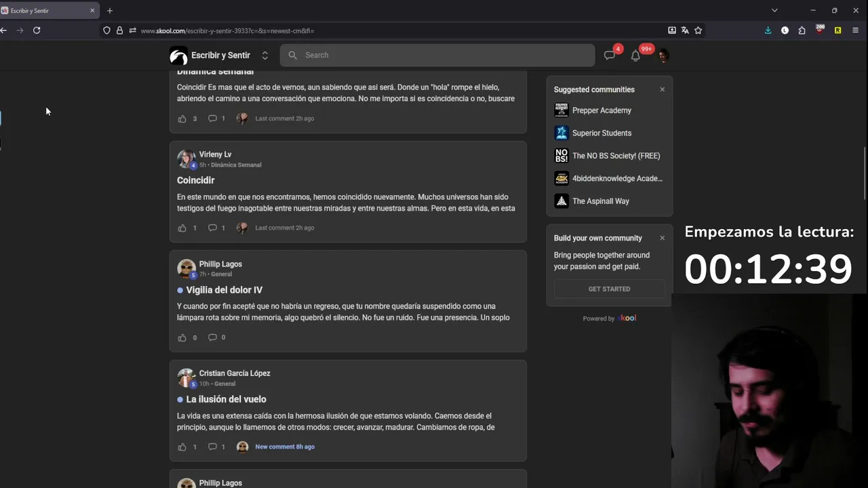Viewport: 868px width, 488px height.
Task: Open the browser downloads arrow
Action: [x=768, y=30]
